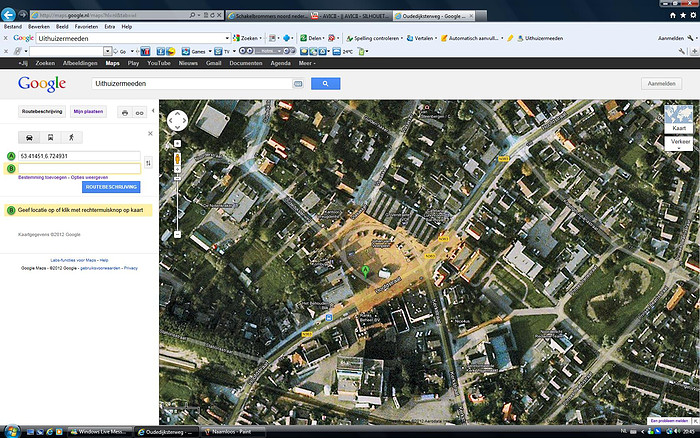Viewport: 700px width, 438px height.
Task: Click Opties weergeven link
Action: click(x=89, y=177)
